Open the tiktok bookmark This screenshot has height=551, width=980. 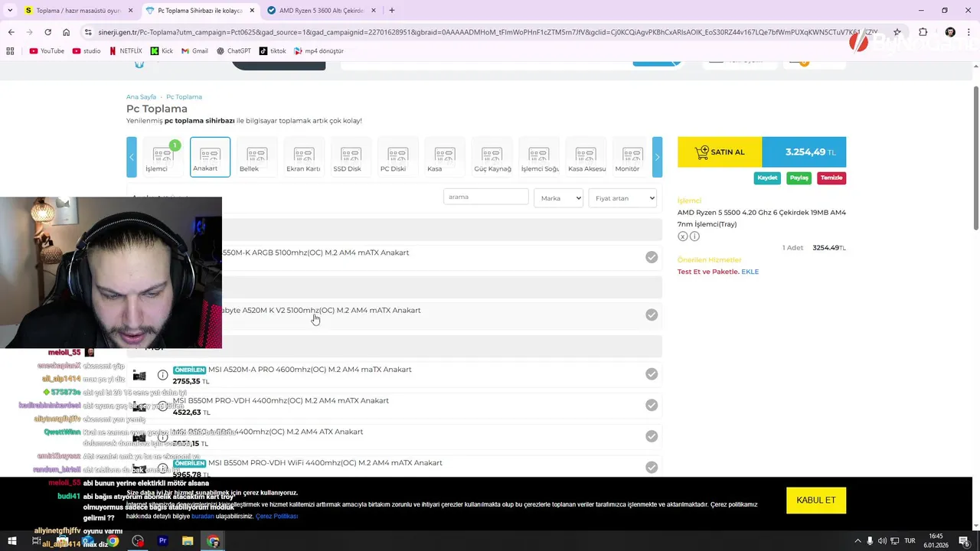tap(273, 51)
